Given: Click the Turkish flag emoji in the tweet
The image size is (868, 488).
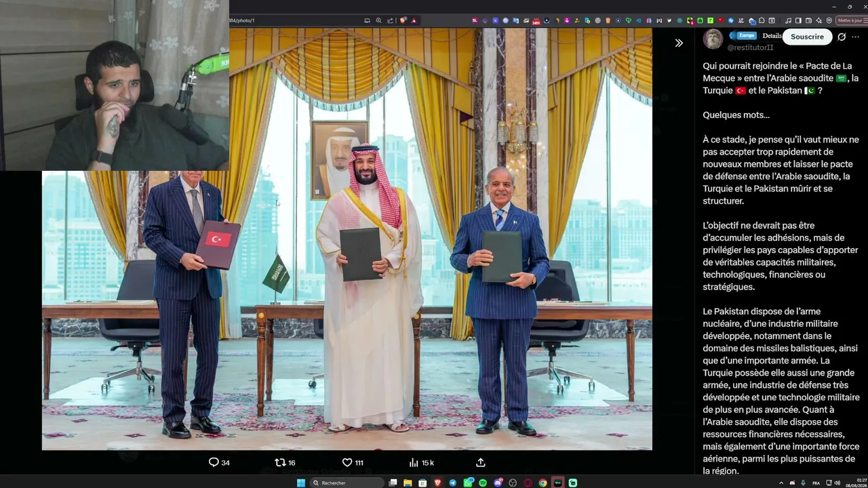Looking at the screenshot, I should (x=741, y=91).
